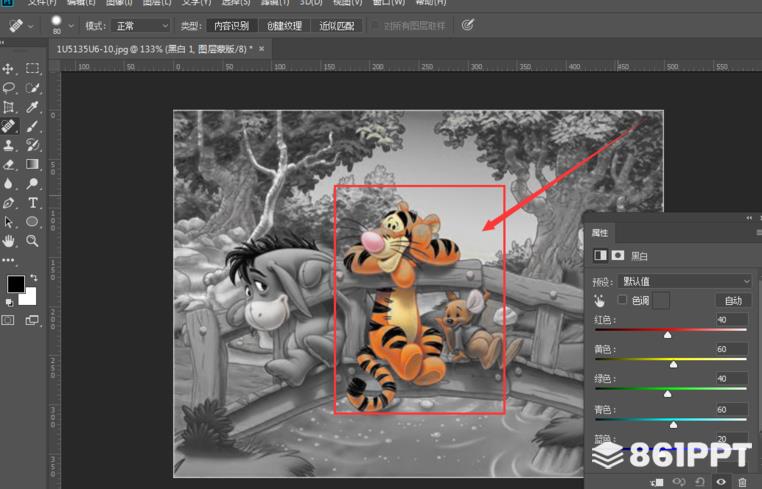Select the Spot Healing Brush tool
762x489 pixels.
pyautogui.click(x=8, y=126)
